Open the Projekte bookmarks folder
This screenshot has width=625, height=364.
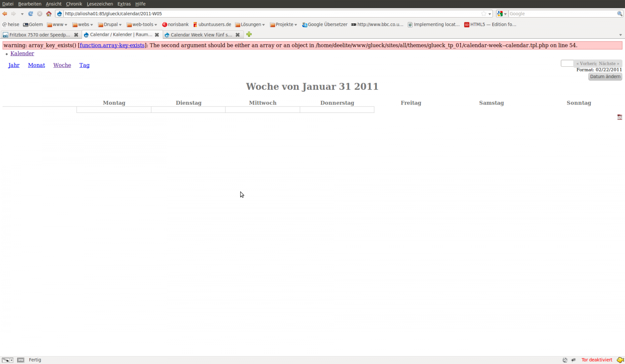click(284, 25)
